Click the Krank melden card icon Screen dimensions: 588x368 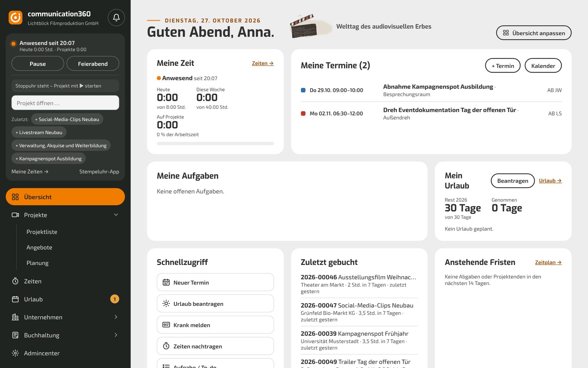point(166,325)
